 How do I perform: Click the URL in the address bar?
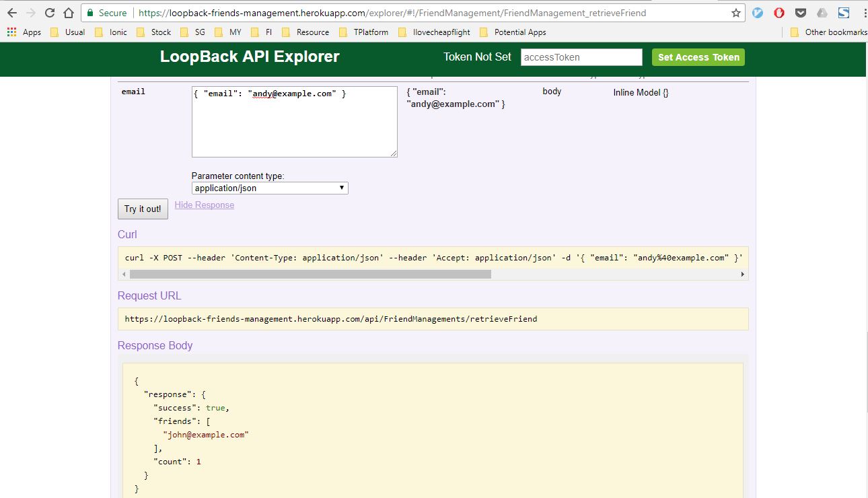tap(392, 13)
